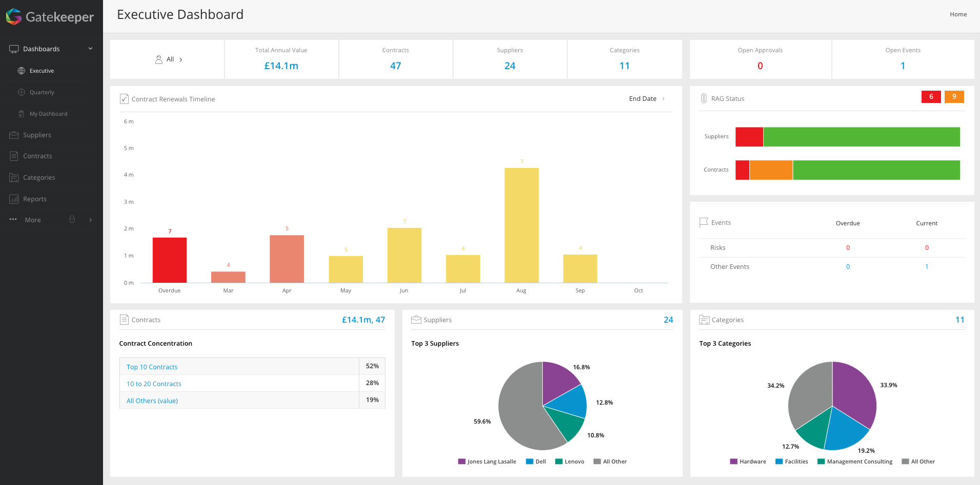The width and height of the screenshot is (980, 485).
Task: Click the Gatekeeper logo icon
Action: pos(13,16)
